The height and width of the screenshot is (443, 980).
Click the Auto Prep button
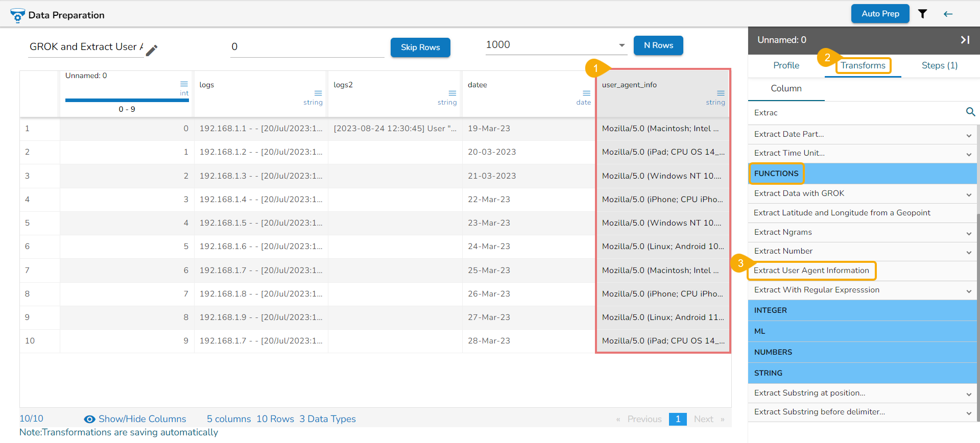[x=880, y=14]
